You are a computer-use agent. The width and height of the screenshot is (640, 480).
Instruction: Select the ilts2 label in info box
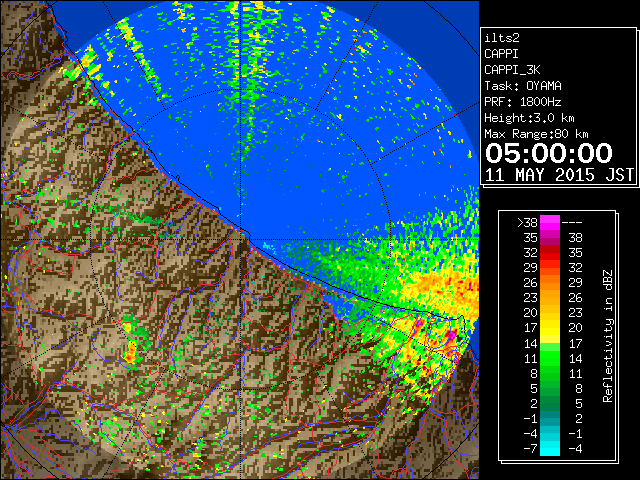(x=502, y=38)
